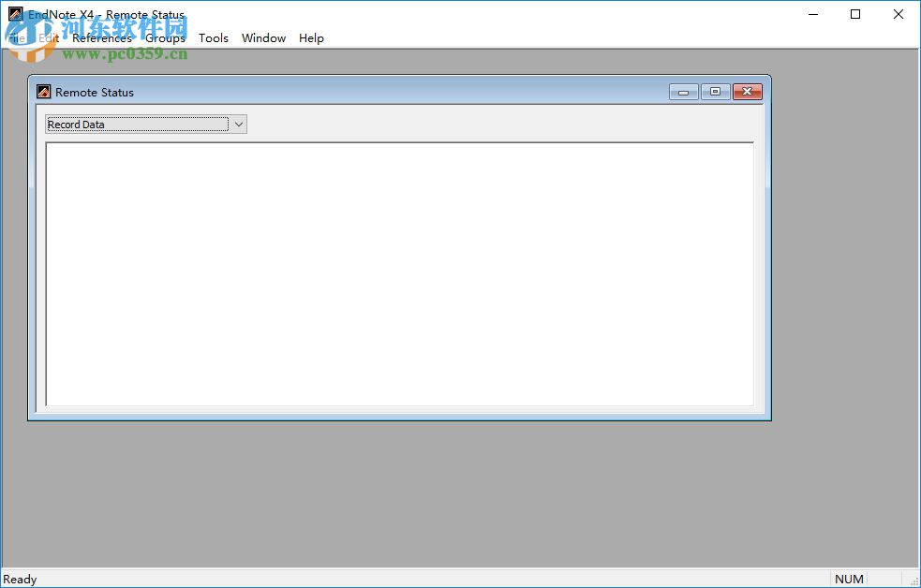Minimize the Remote Status child window

click(683, 92)
